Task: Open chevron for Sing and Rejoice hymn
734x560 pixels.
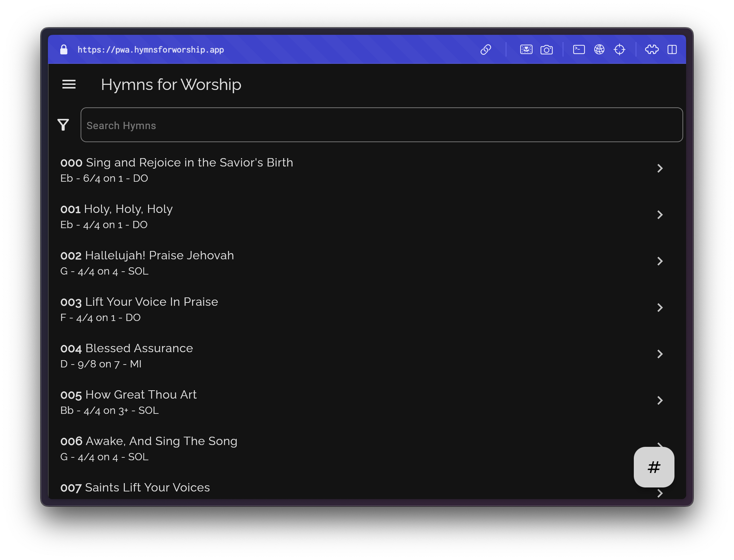Action: pyautogui.click(x=660, y=168)
